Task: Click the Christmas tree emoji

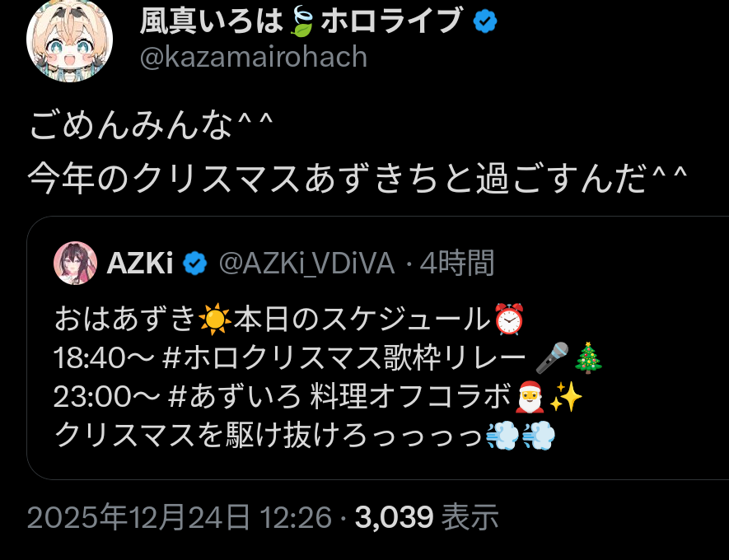Action: pos(588,358)
